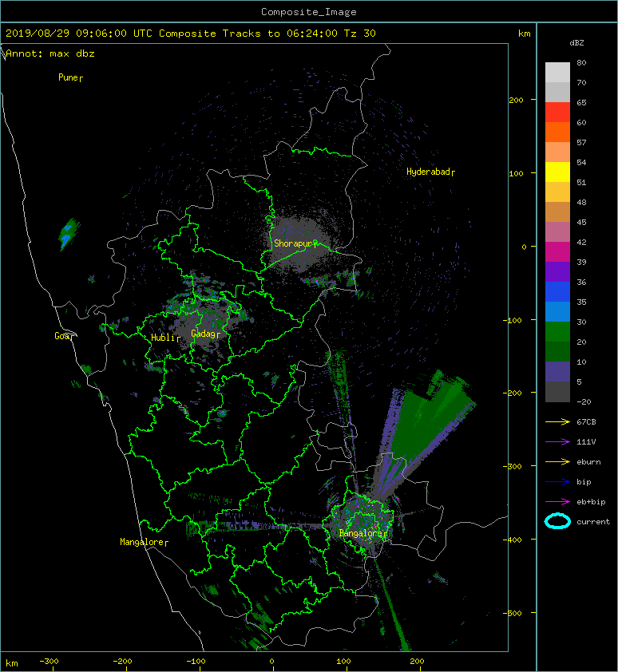Click the '80' value on dBZ scale

(581, 62)
